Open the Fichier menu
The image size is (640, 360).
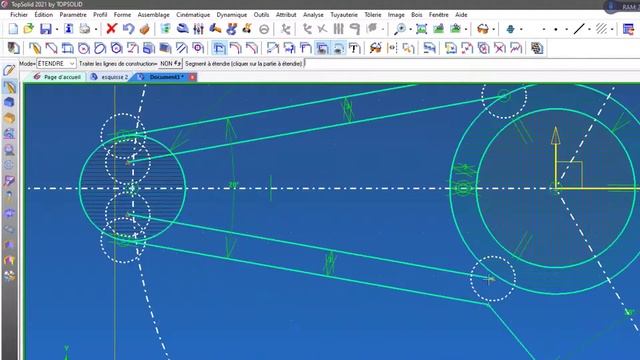coord(19,15)
